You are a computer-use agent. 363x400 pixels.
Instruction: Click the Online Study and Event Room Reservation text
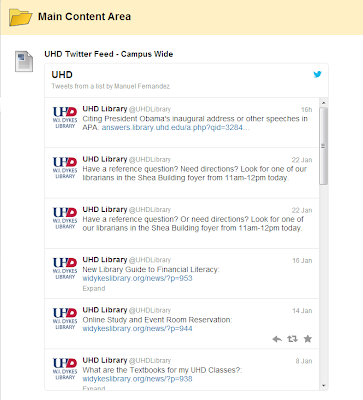157,320
